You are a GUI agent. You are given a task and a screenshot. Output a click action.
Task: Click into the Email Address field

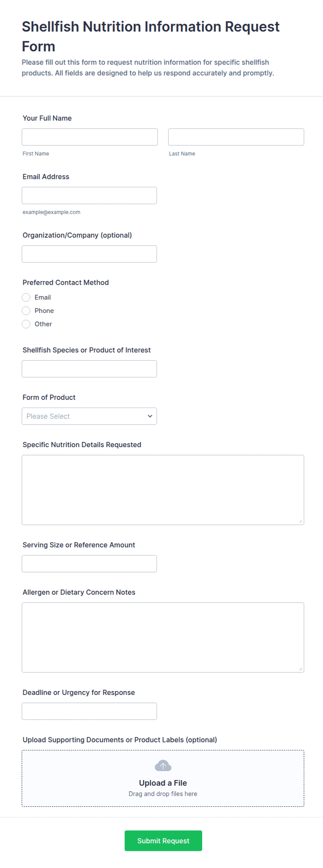89,196
